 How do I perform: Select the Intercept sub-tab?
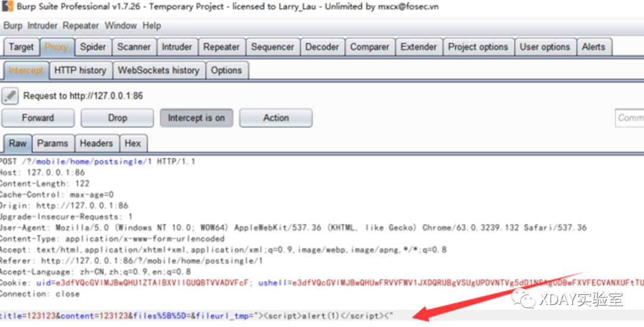coord(26,70)
